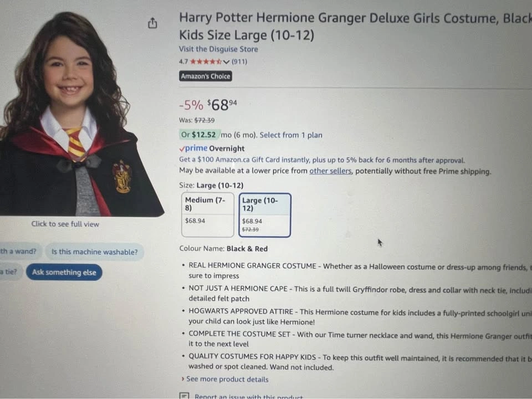Click the Ask something else button
This screenshot has height=399, width=532.
click(64, 272)
